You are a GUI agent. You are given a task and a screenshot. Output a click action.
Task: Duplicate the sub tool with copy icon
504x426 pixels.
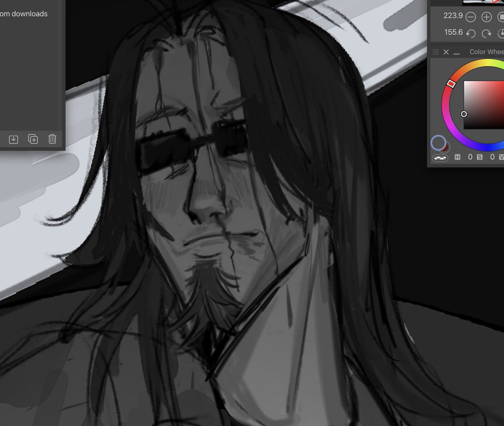[x=33, y=139]
